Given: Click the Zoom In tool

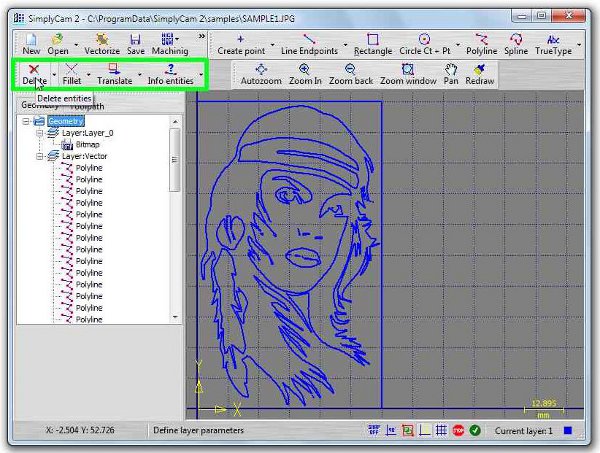Looking at the screenshot, I should tap(305, 75).
